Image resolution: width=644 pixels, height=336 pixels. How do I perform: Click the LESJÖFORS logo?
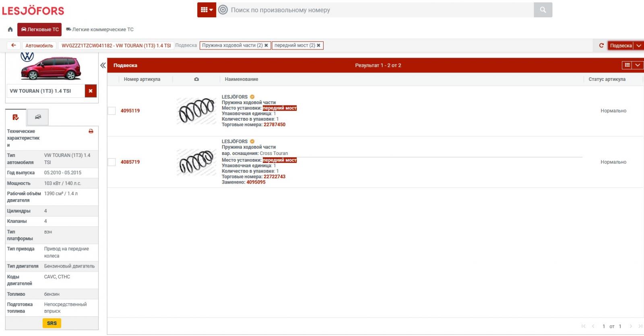pyautogui.click(x=33, y=11)
